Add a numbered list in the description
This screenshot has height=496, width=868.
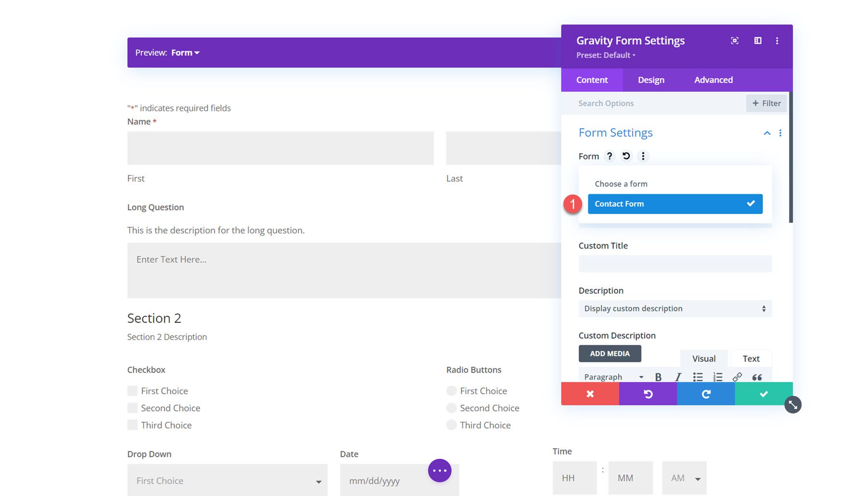tap(718, 376)
